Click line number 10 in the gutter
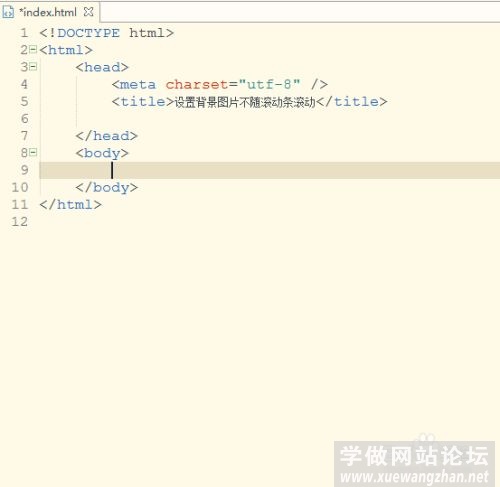500x487 pixels. coord(20,187)
